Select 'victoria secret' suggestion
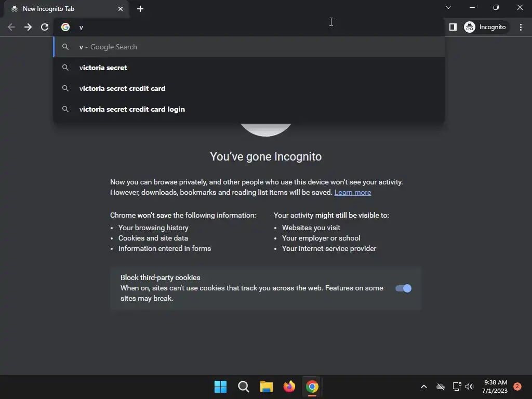This screenshot has height=399, width=532. 249,68
